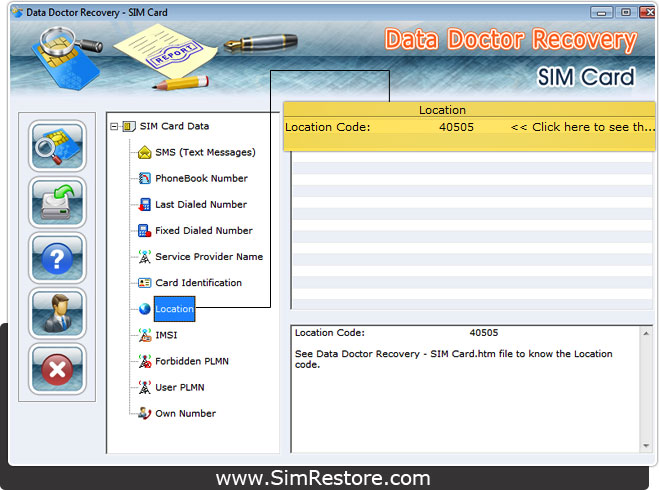Click the Search SIM card sidebar button
Image resolution: width=659 pixels, height=490 pixels.
[57, 146]
